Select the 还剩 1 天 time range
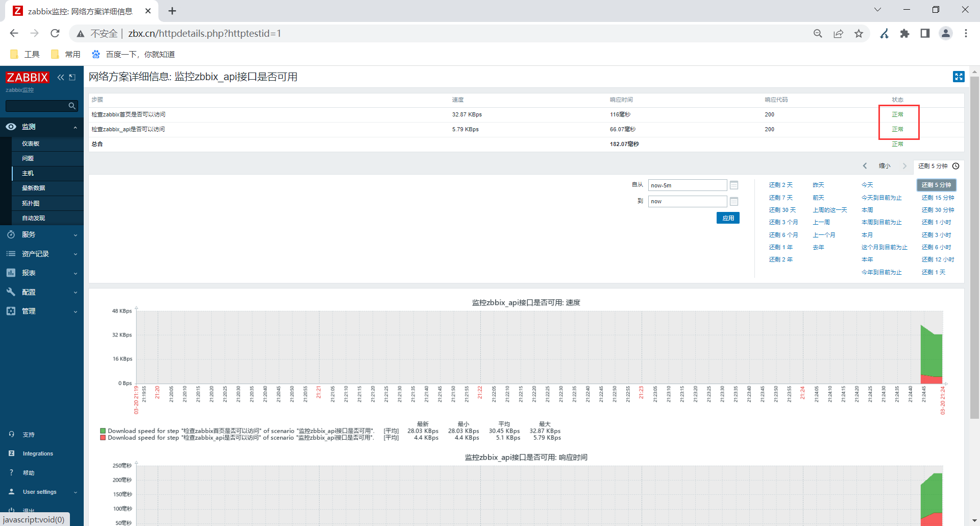The width and height of the screenshot is (980, 526). [x=934, y=272]
